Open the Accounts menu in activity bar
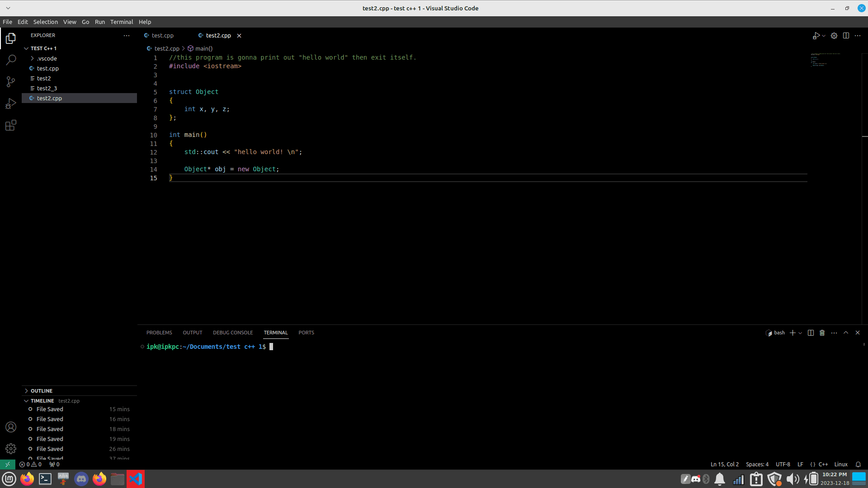Viewport: 868px width, 488px height. coord(11,427)
